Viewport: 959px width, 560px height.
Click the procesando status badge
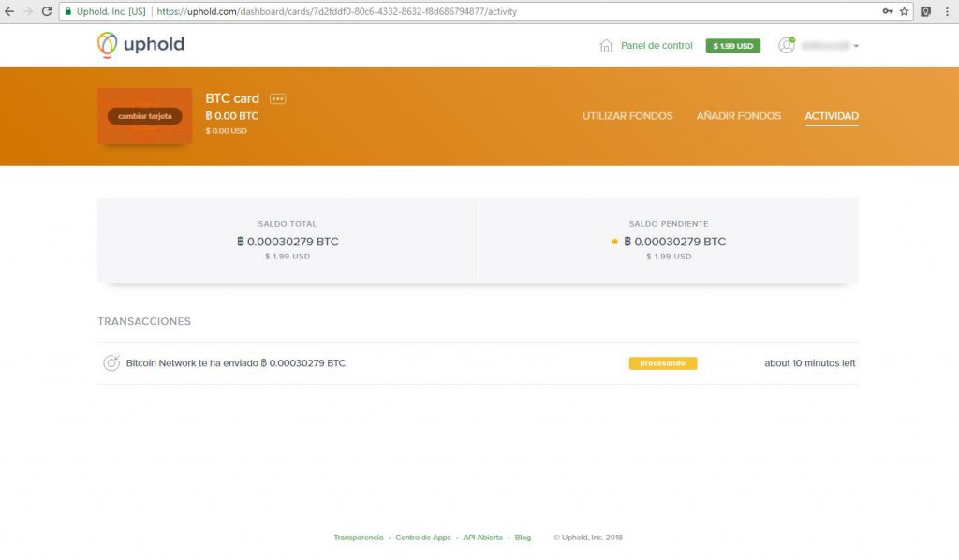click(663, 363)
